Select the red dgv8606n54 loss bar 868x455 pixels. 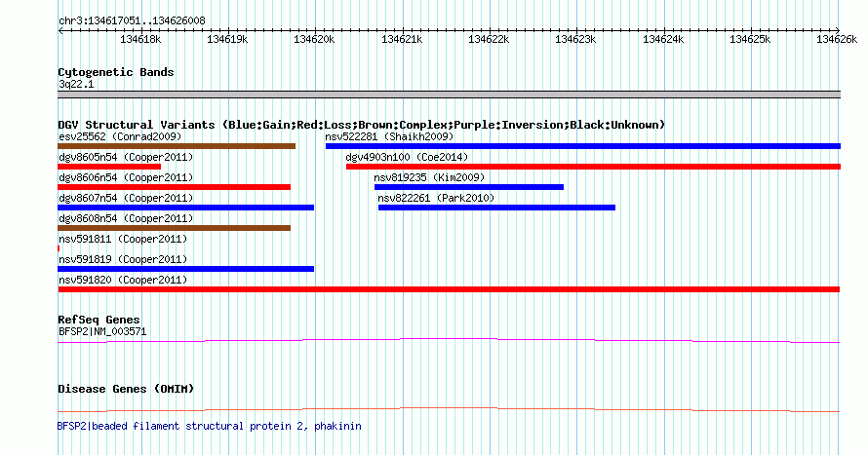175,187
